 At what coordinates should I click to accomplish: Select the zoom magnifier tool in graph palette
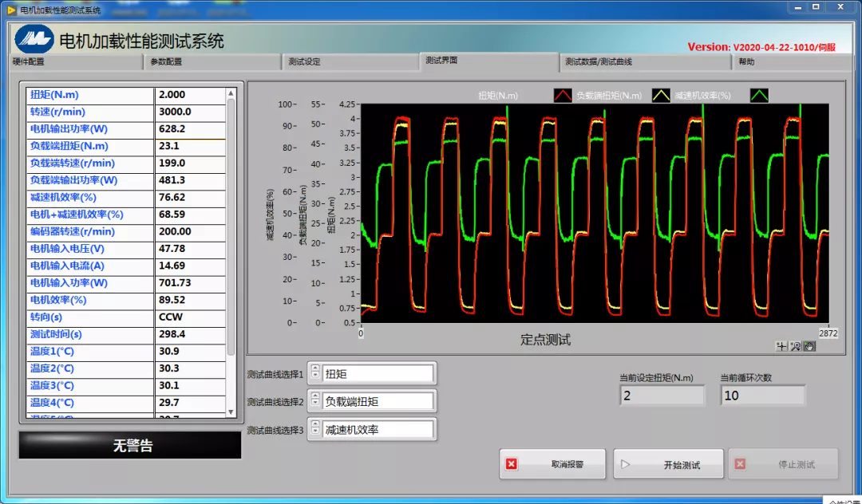click(795, 346)
